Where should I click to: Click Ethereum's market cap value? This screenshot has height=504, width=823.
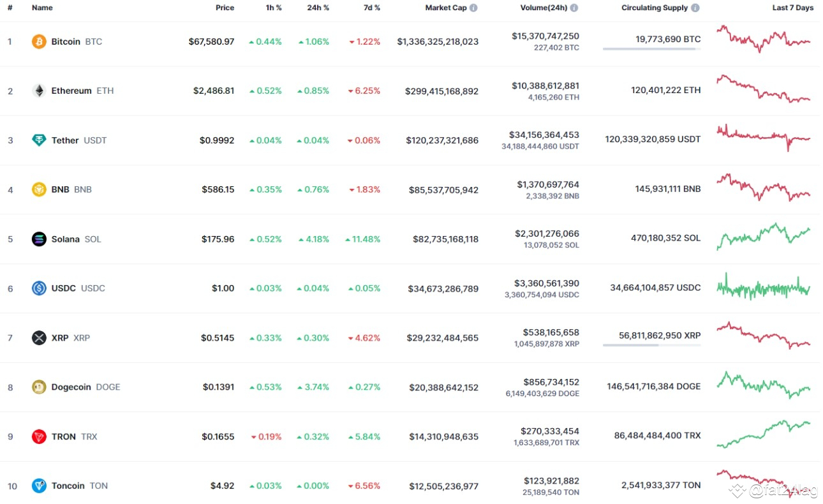coord(441,91)
